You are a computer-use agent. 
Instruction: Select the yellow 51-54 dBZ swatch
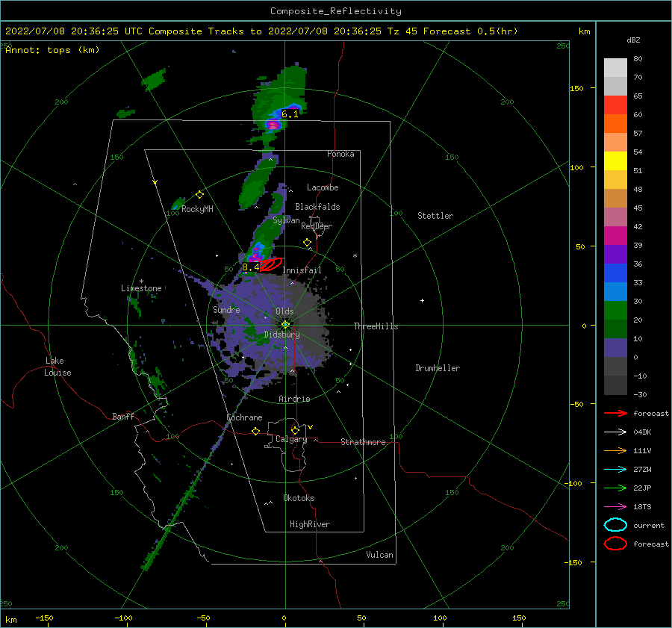tap(615, 161)
